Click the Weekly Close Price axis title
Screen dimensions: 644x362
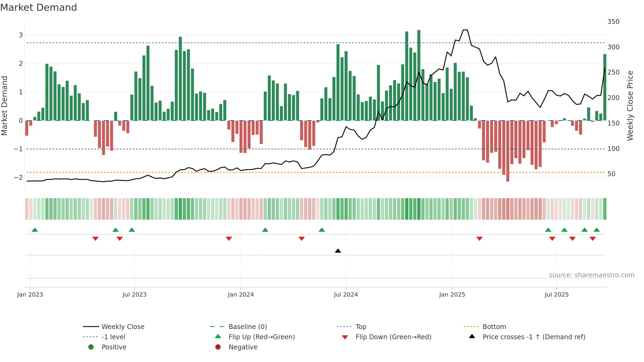(630, 106)
